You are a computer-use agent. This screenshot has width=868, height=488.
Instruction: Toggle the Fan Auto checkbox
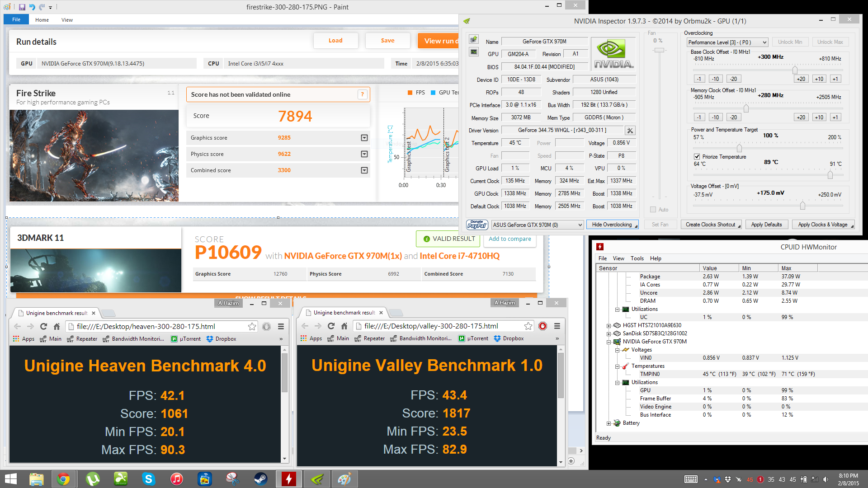tap(653, 210)
